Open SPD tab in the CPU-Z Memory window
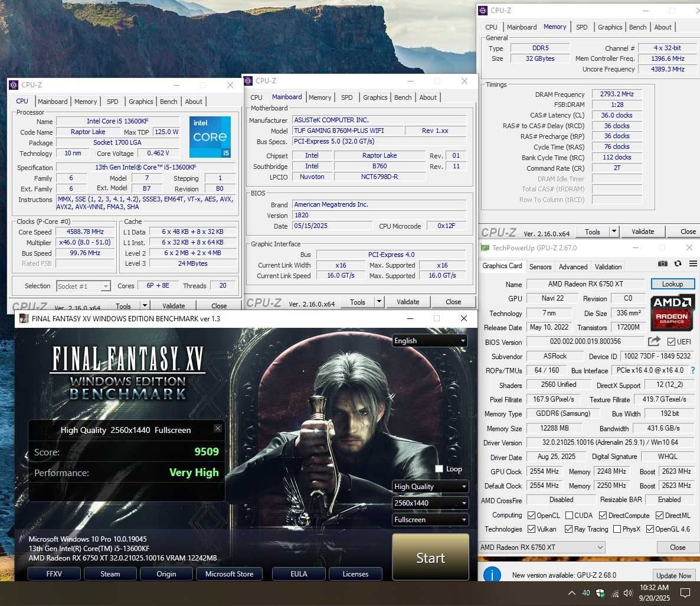700x606 pixels. 582,27
